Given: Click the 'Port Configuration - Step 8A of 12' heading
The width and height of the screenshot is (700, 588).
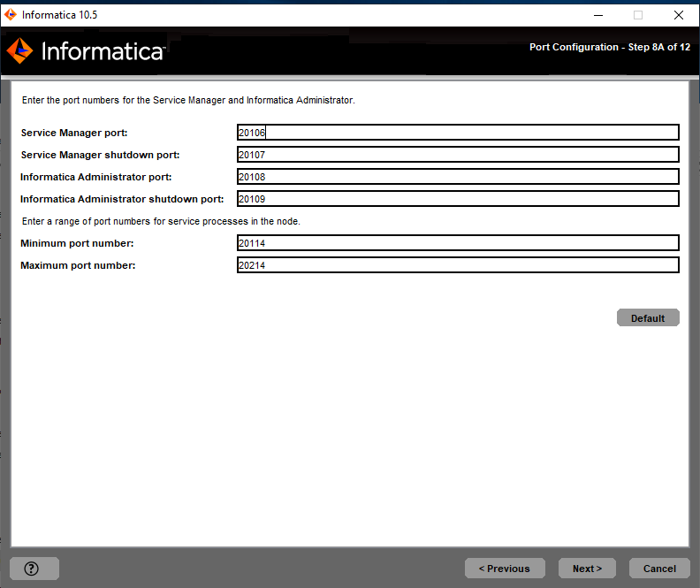Looking at the screenshot, I should tap(610, 47).
